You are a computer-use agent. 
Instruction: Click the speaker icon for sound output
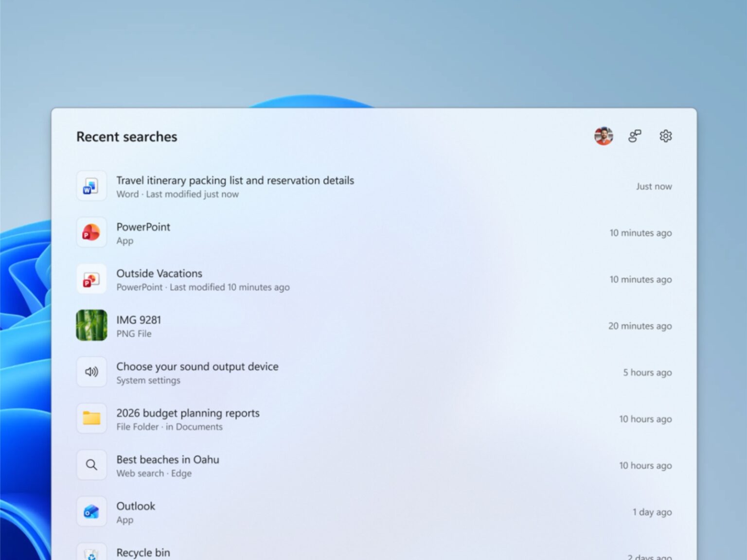[x=91, y=372]
